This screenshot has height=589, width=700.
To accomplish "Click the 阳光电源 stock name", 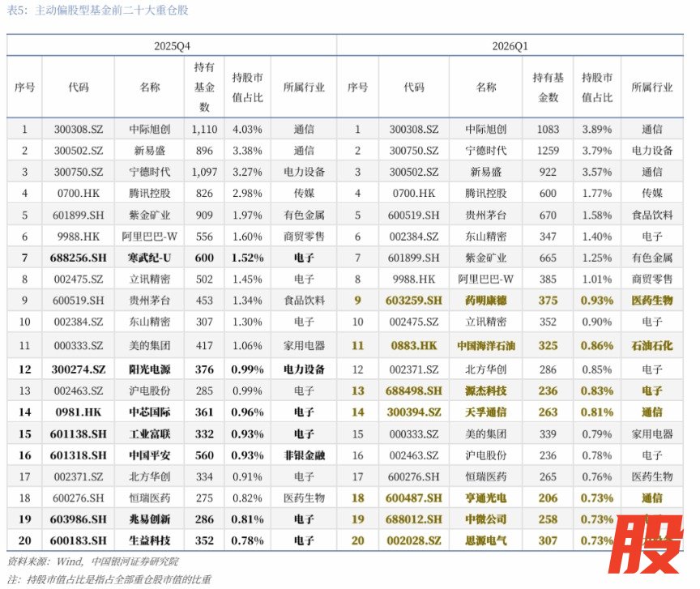I will tap(149, 369).
